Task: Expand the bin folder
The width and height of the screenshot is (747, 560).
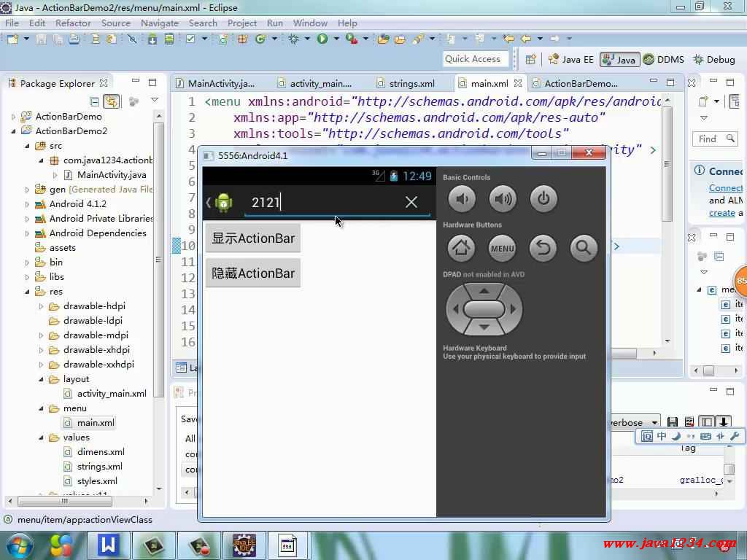Action: [27, 262]
